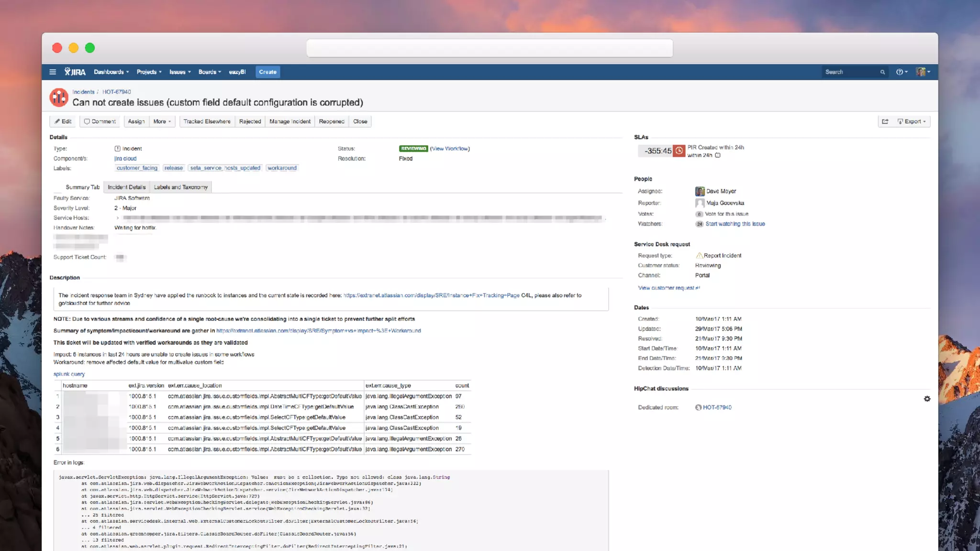980x551 pixels.
Task: Click the View Workflow link
Action: (x=450, y=149)
